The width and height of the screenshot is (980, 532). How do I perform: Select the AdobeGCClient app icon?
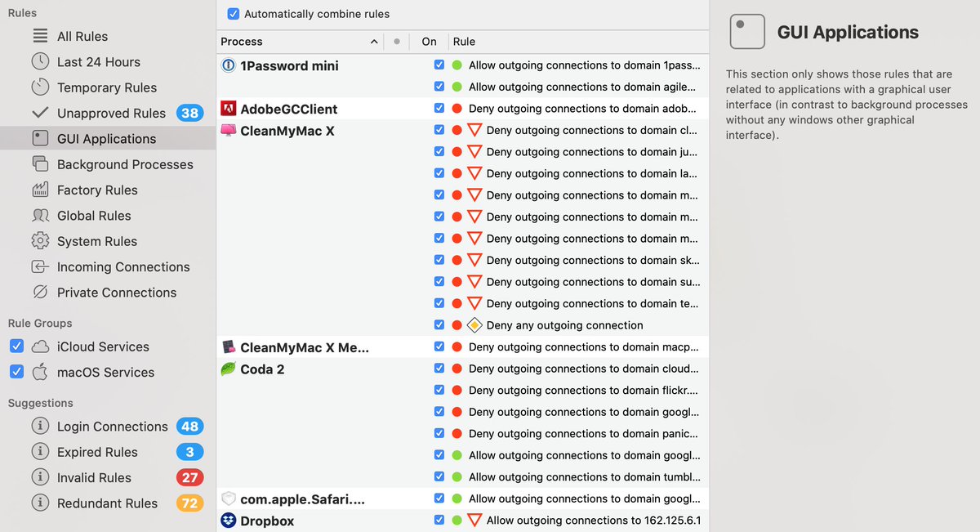pos(229,109)
